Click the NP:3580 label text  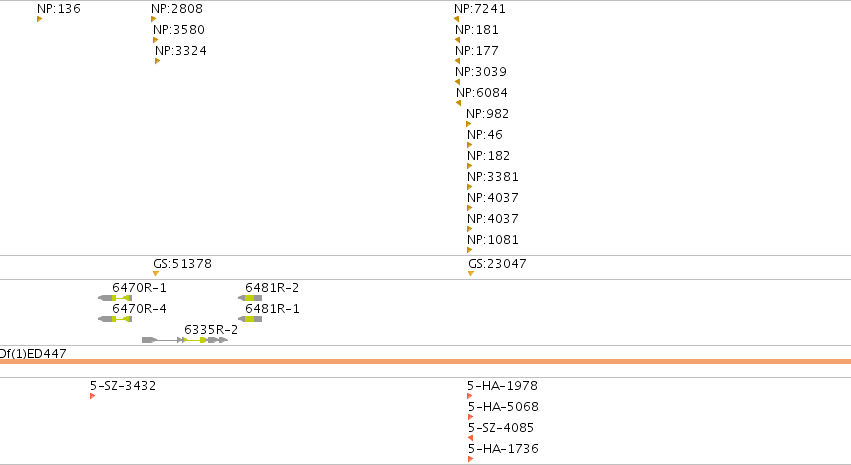pos(179,30)
